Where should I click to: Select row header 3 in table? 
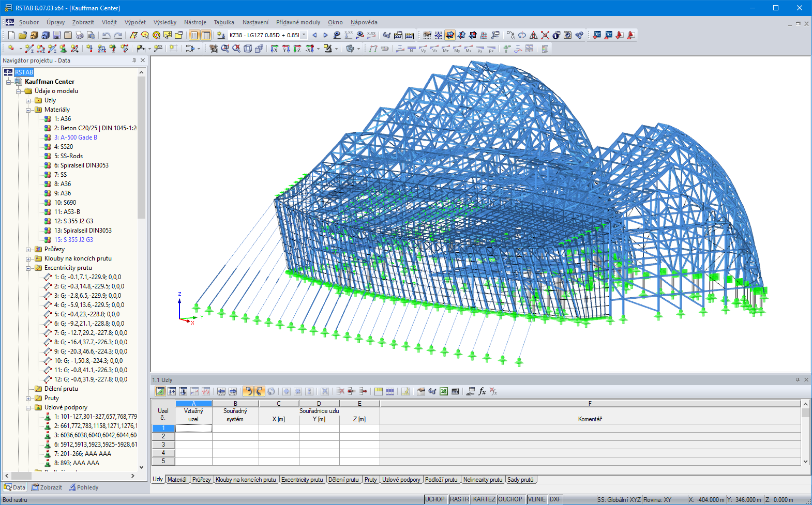(x=163, y=445)
